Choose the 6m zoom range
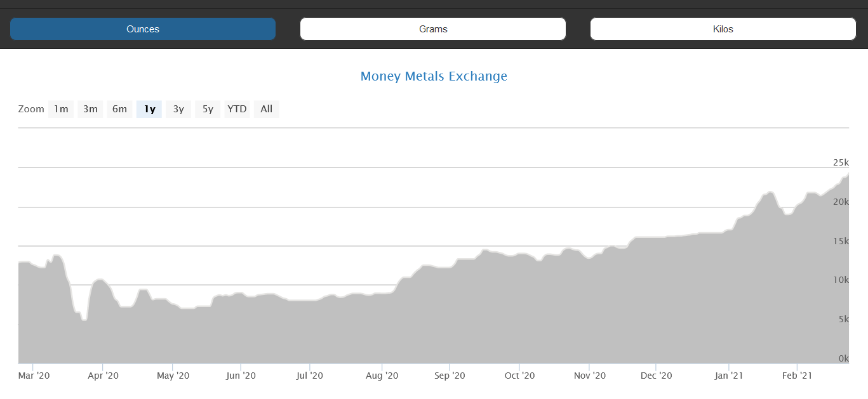The width and height of the screenshot is (868, 399). point(119,109)
